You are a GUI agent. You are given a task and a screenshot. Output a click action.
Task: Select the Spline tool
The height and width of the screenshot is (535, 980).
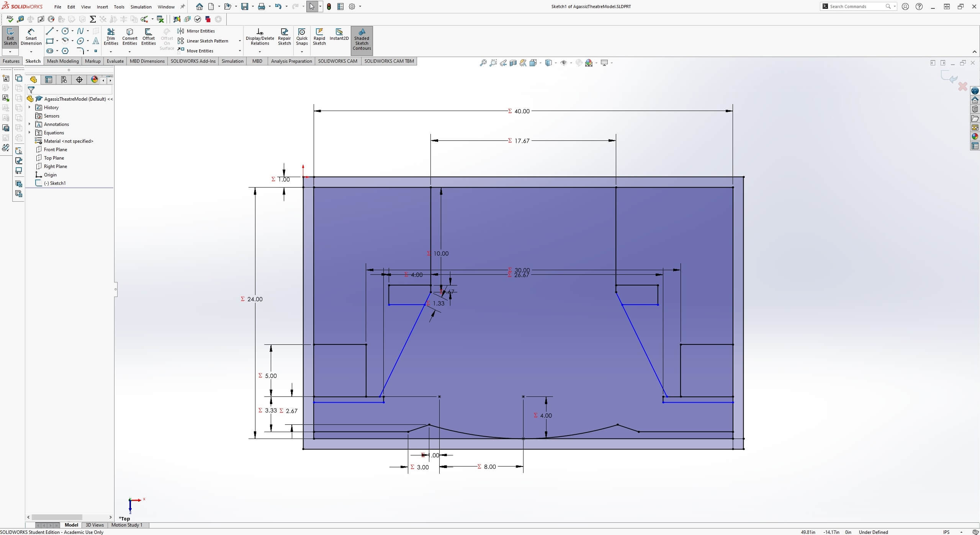[x=80, y=31]
